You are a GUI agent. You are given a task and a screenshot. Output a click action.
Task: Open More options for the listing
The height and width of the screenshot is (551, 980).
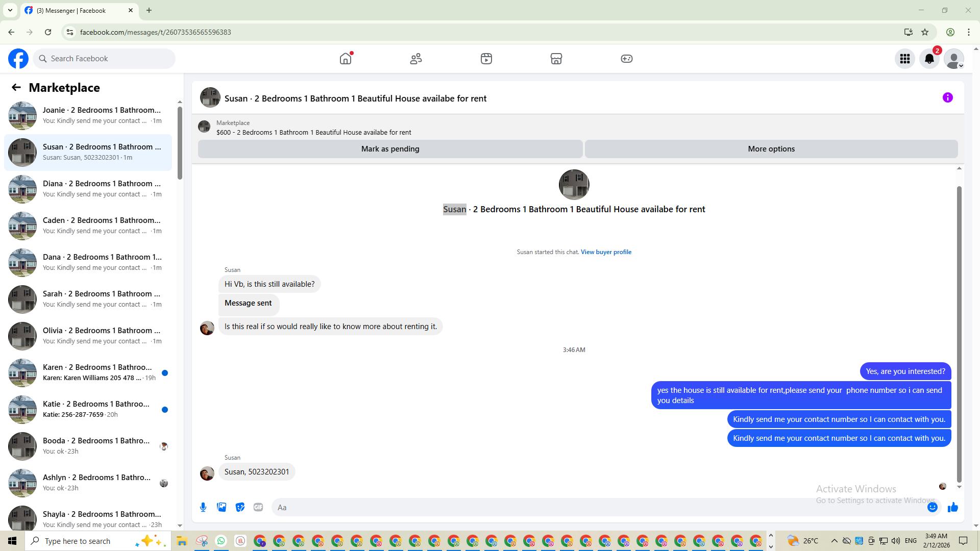click(771, 149)
